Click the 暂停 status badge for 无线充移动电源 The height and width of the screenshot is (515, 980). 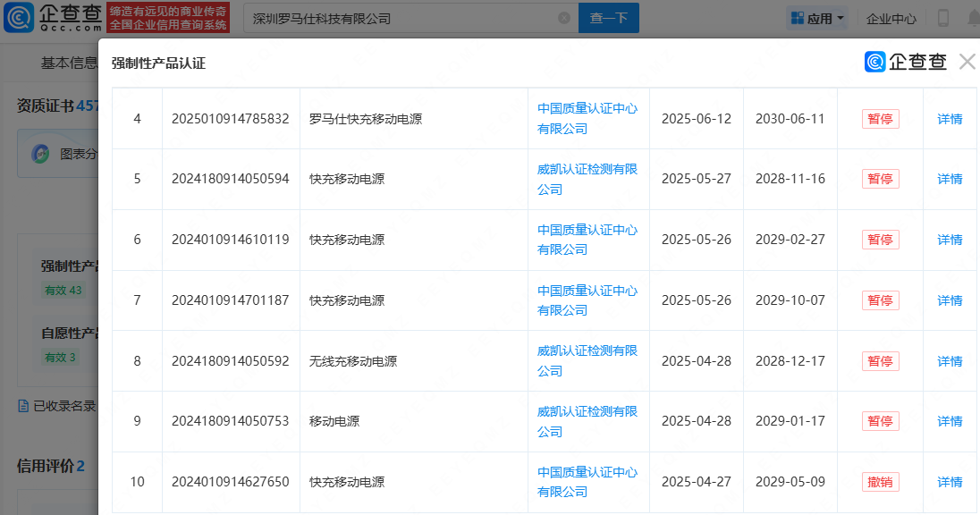tap(879, 360)
